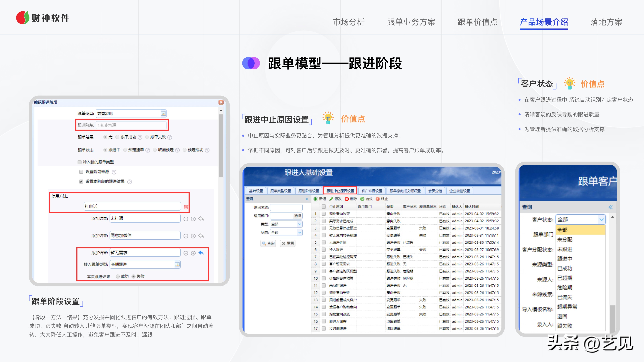Select the 修改 edit pencil icon
644x362 pixels.
tap(331, 199)
